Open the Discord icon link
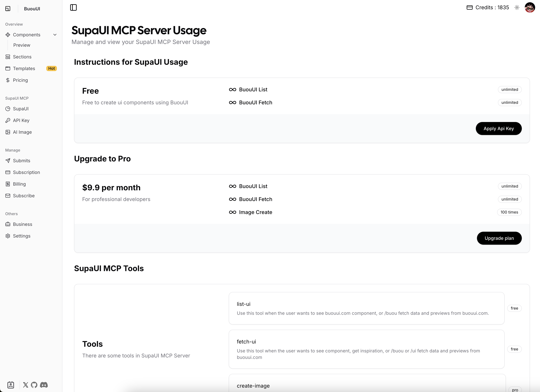 pos(44,385)
